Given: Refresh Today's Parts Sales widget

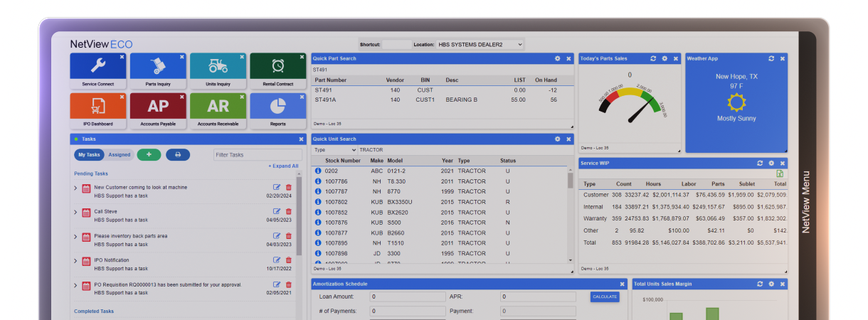Looking at the screenshot, I should pyautogui.click(x=653, y=58).
